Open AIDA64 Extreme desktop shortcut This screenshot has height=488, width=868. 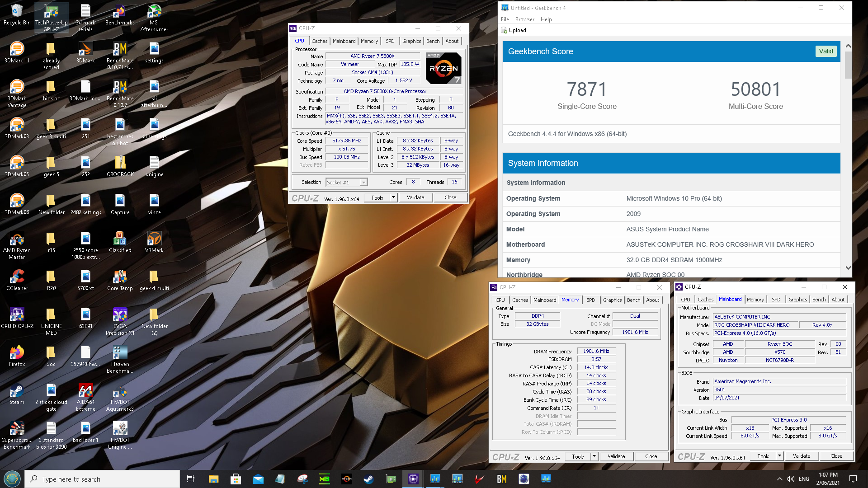[x=85, y=397]
